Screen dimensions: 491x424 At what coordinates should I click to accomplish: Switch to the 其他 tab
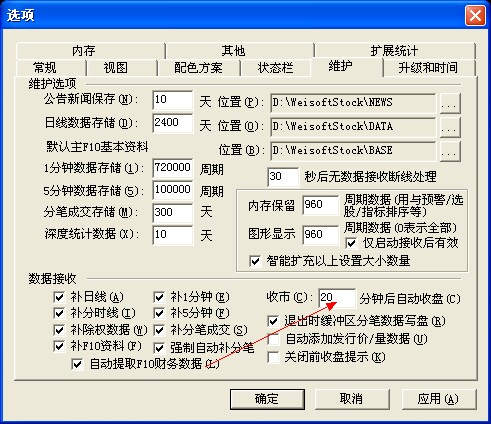[240, 51]
